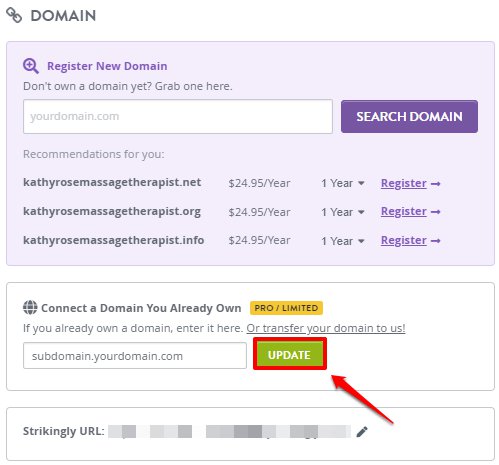The image size is (499, 465).
Task: Click the chain link icon beside DOMAIN
Action: point(14,15)
